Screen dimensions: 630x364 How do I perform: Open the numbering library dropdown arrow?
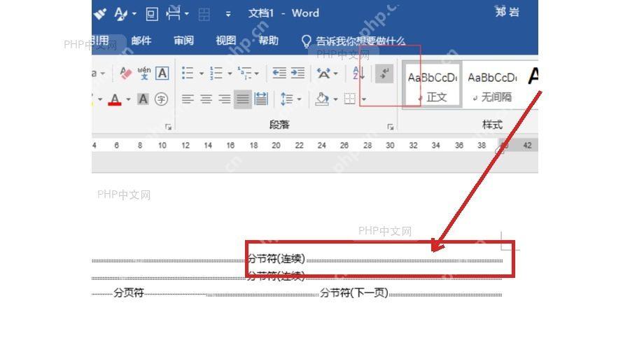(x=230, y=73)
